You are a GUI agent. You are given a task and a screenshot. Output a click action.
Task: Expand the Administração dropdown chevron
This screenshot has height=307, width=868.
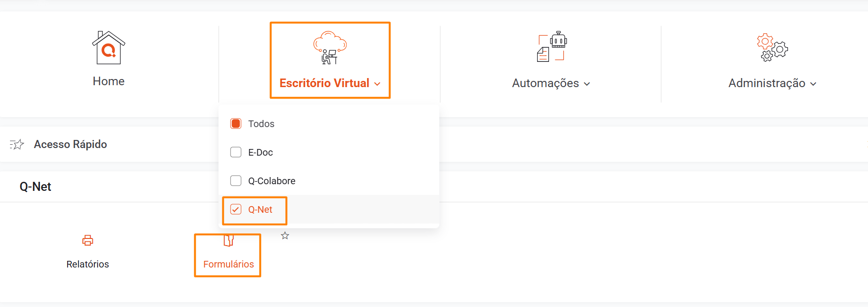[813, 84]
